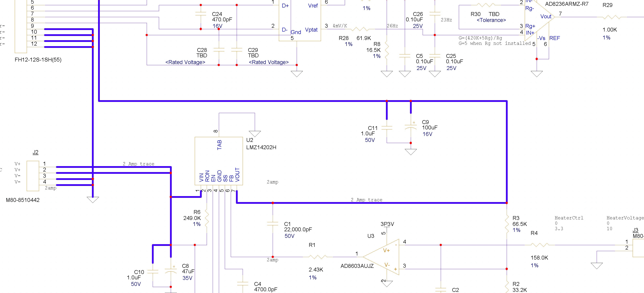Screen dimensions: 644x293
Task: Select the VOUT pin label on U2
Action: tap(237, 175)
